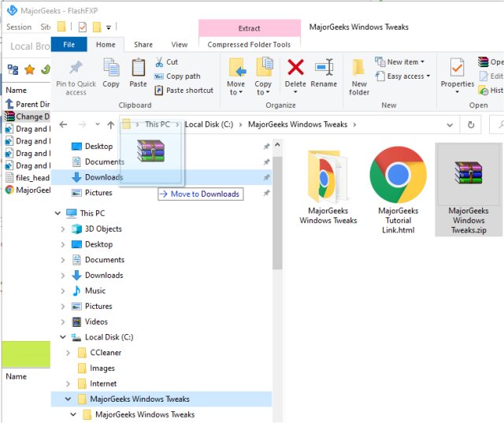The width and height of the screenshot is (504, 423).
Task: Click the Rename icon
Action: pyautogui.click(x=324, y=67)
